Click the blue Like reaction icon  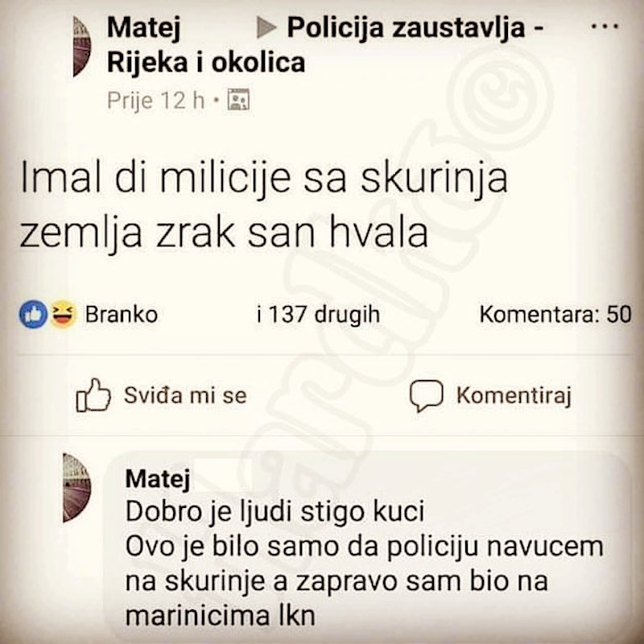click(33, 314)
